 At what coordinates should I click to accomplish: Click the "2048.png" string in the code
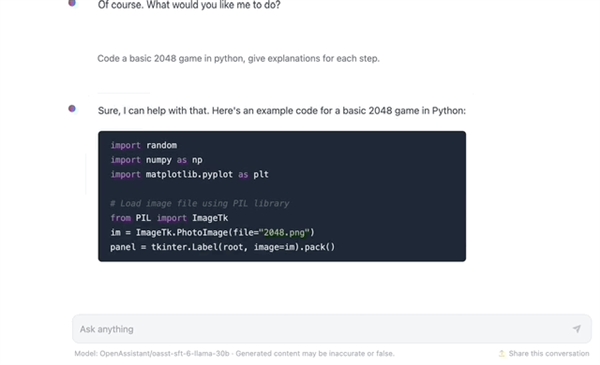tap(284, 233)
